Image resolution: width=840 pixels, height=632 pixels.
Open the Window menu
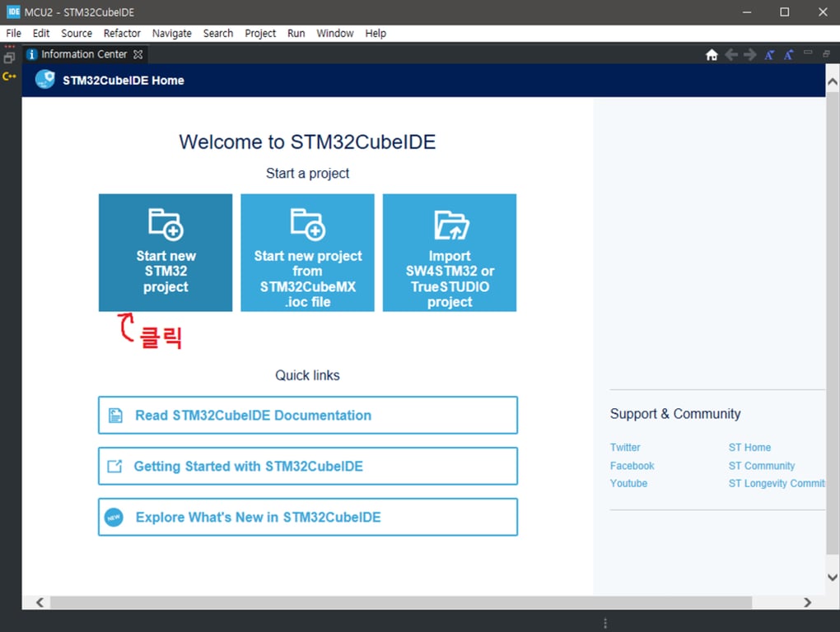[335, 33]
